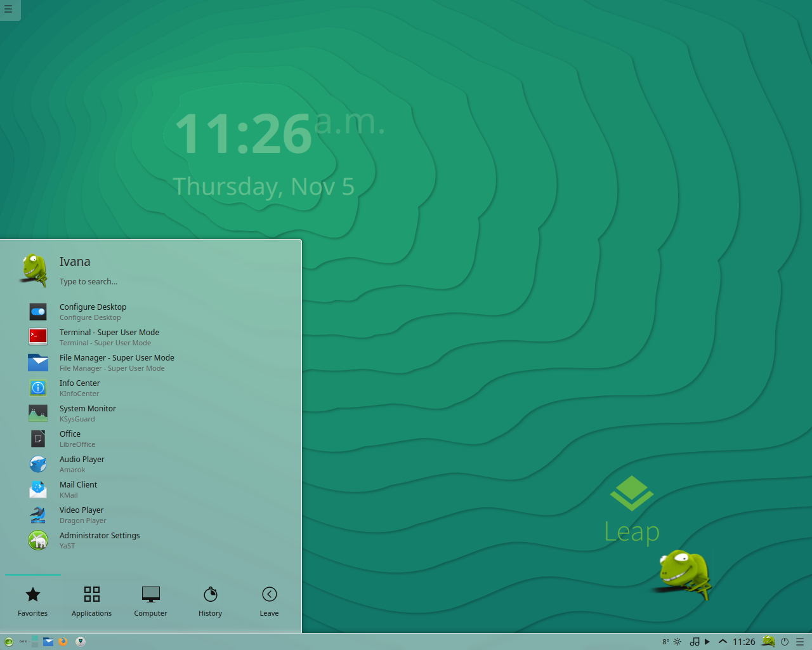Open Configure Desktop from favorites
The height and width of the screenshot is (650, 812).
pos(151,312)
